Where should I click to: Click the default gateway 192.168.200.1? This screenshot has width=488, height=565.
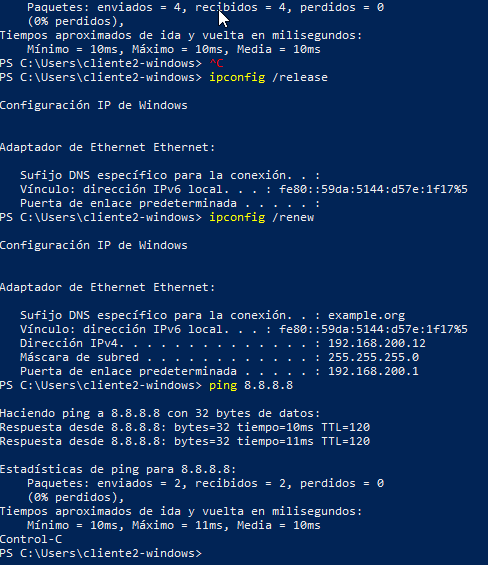[373, 371]
